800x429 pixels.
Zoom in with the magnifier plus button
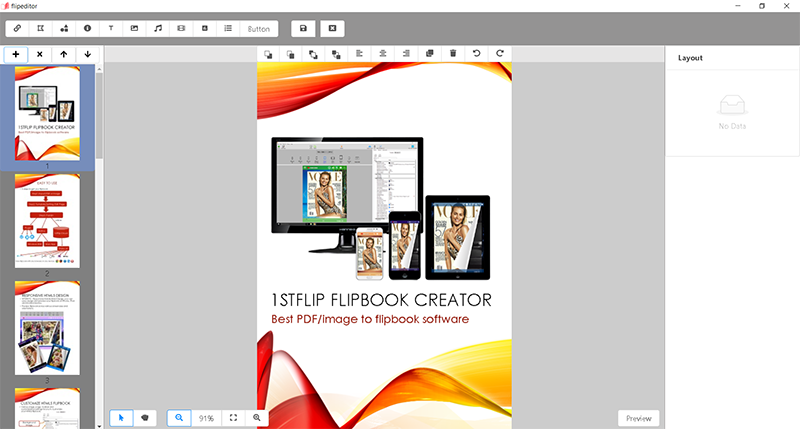point(257,418)
